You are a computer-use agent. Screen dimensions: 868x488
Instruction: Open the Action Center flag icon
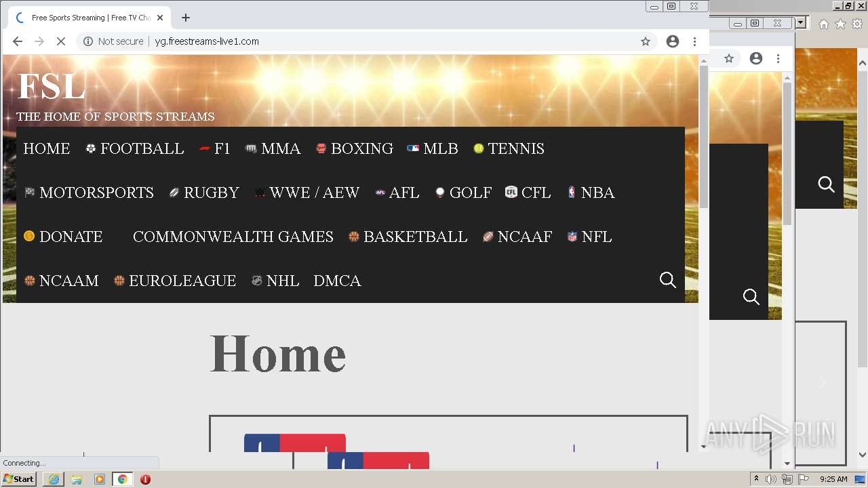tap(802, 479)
